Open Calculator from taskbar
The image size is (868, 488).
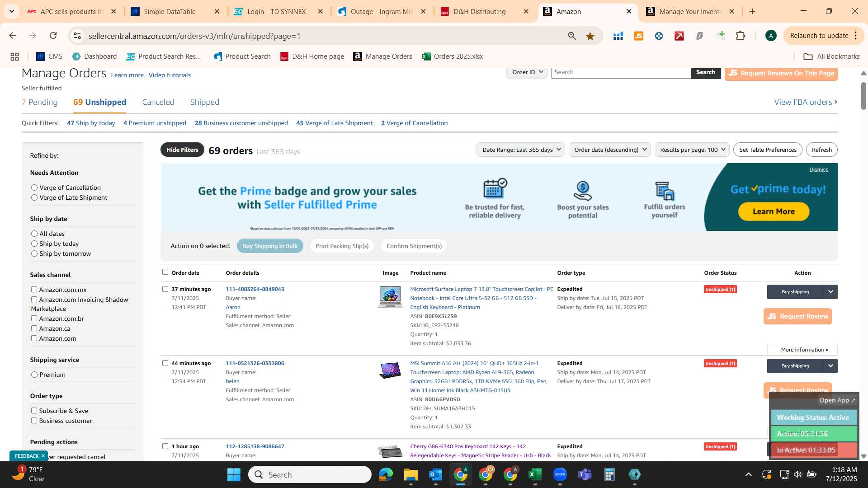click(609, 474)
